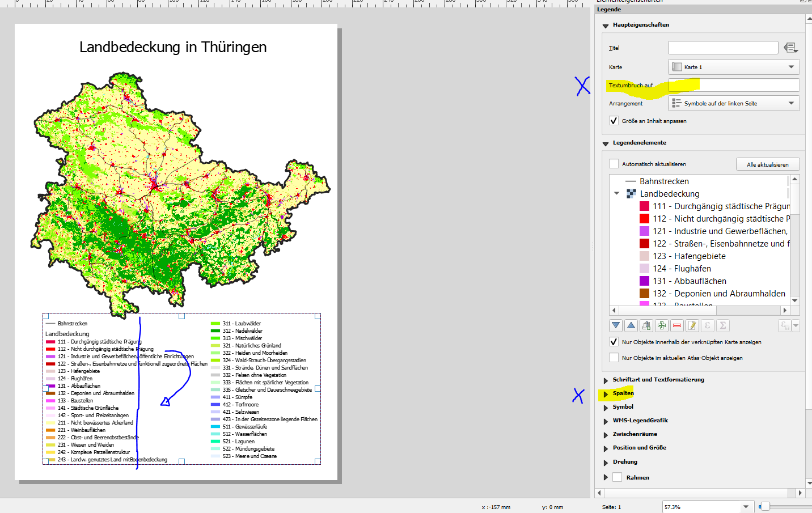Expand Schriftart und Textformatierung section
This screenshot has width=812, height=513.
(x=606, y=380)
